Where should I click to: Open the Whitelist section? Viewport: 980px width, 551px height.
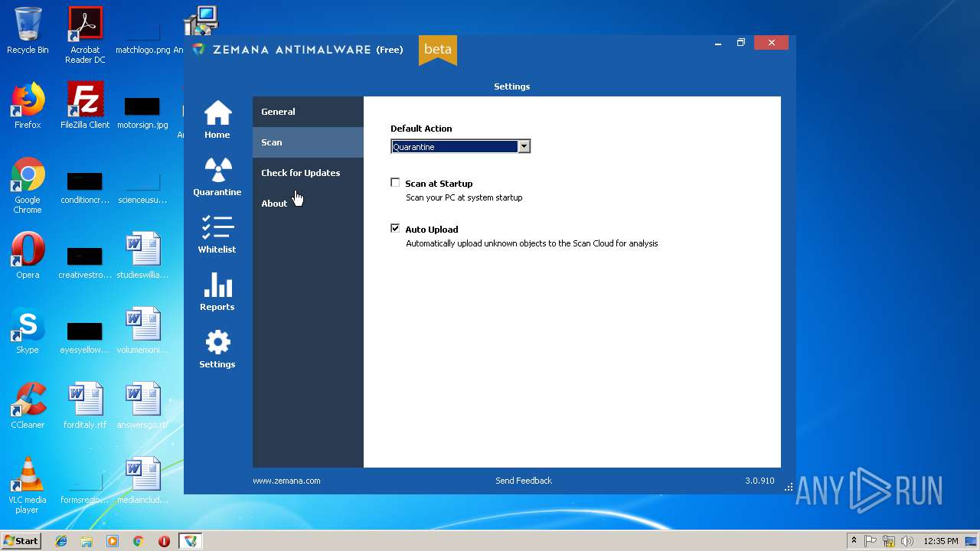[217, 234]
